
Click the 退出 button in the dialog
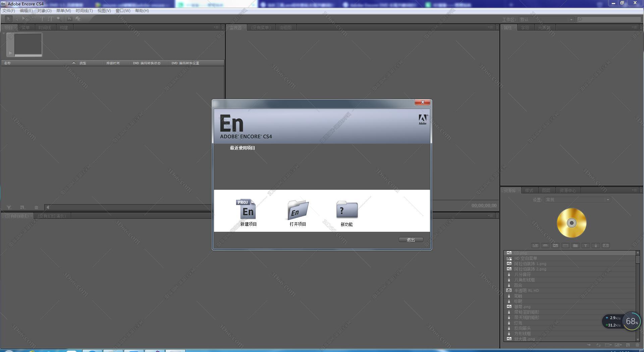coord(411,239)
